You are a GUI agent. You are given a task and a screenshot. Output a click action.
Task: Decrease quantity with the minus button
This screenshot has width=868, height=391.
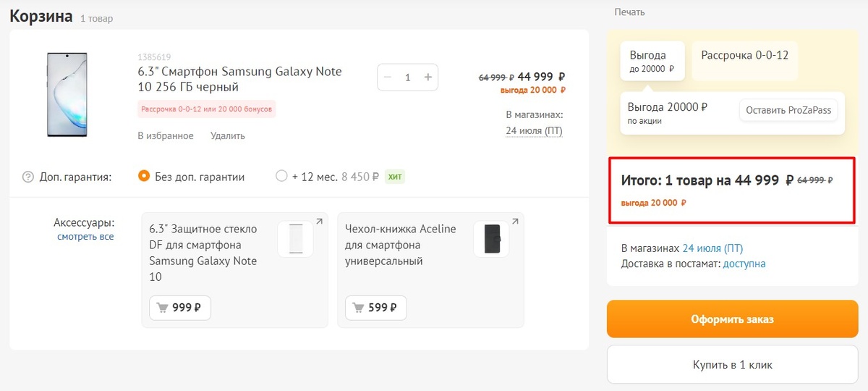click(388, 77)
